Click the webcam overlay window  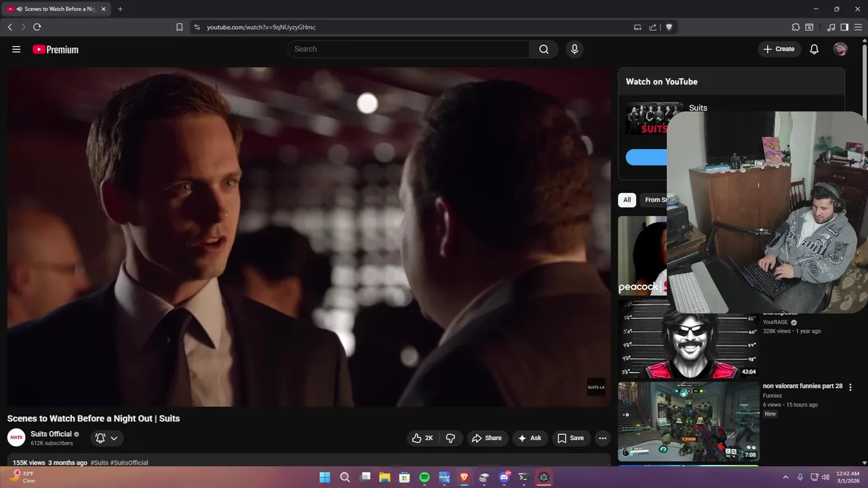coord(766,211)
